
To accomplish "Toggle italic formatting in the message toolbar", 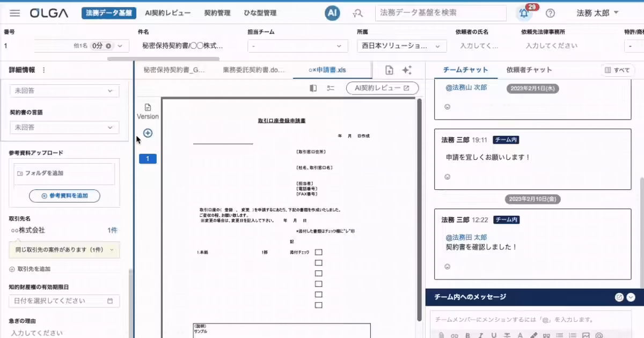I will pos(480,335).
